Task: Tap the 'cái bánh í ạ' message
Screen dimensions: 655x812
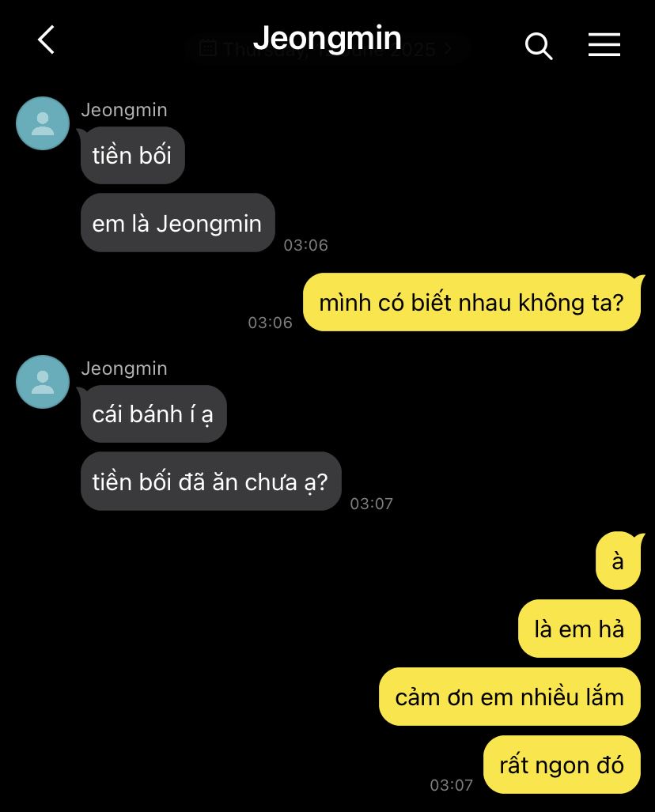Action: [153, 414]
